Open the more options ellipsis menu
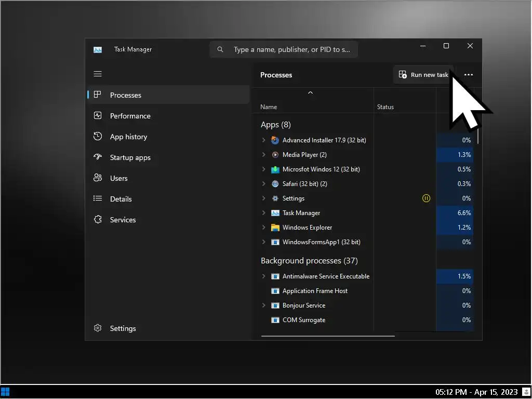 point(469,75)
